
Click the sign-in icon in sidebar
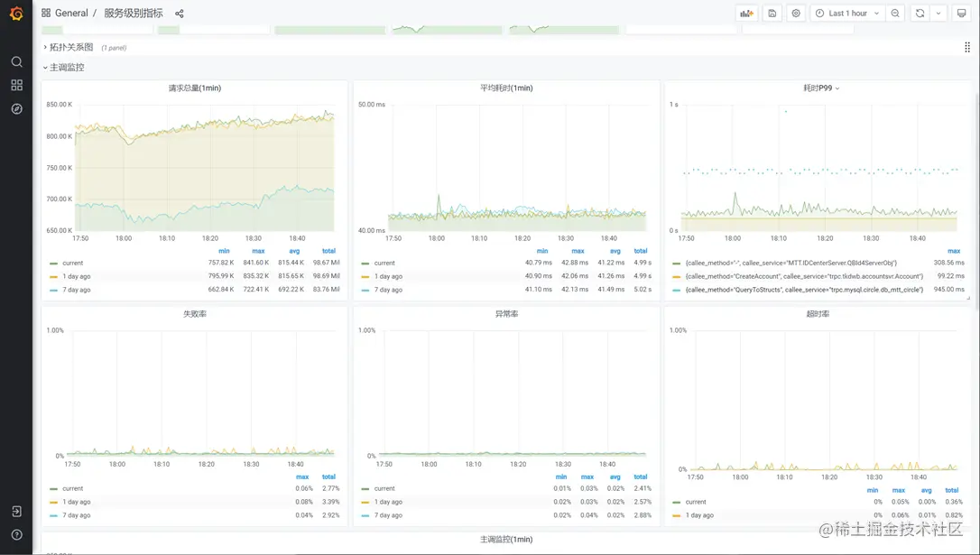pyautogui.click(x=17, y=512)
